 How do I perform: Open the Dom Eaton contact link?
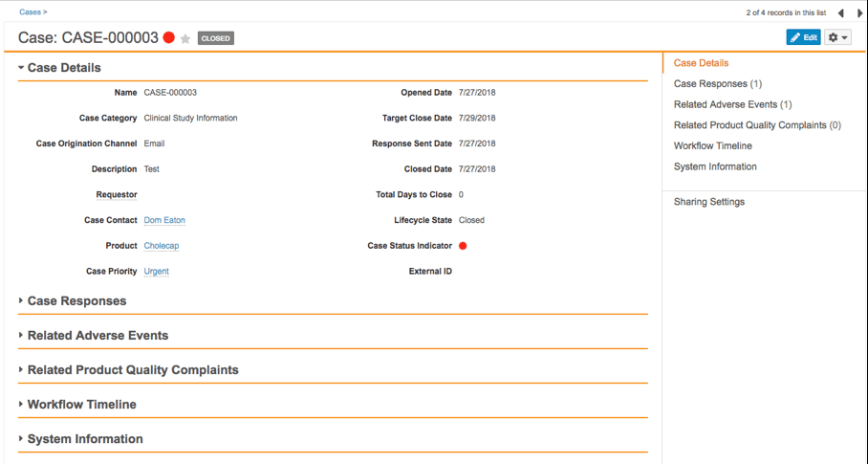(x=164, y=220)
